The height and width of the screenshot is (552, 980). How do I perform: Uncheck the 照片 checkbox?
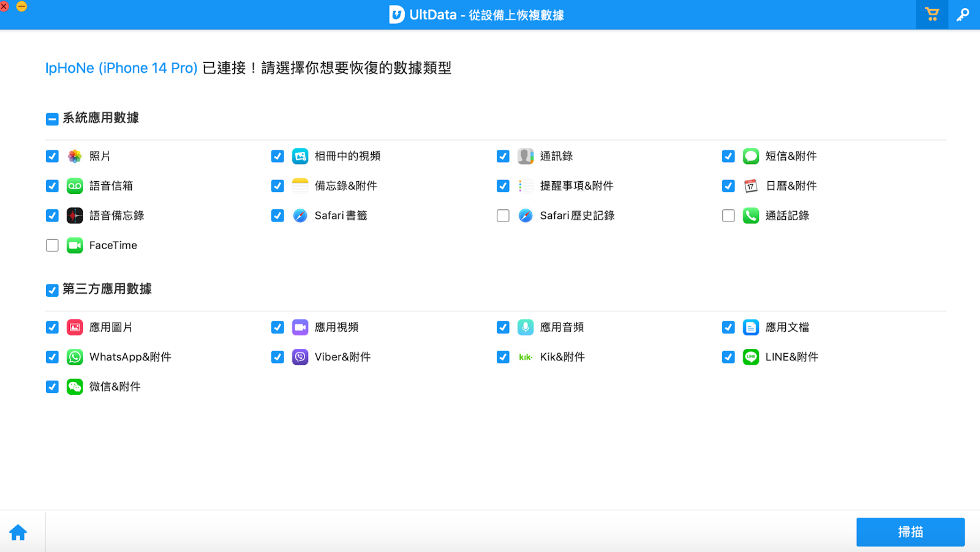pyautogui.click(x=52, y=156)
